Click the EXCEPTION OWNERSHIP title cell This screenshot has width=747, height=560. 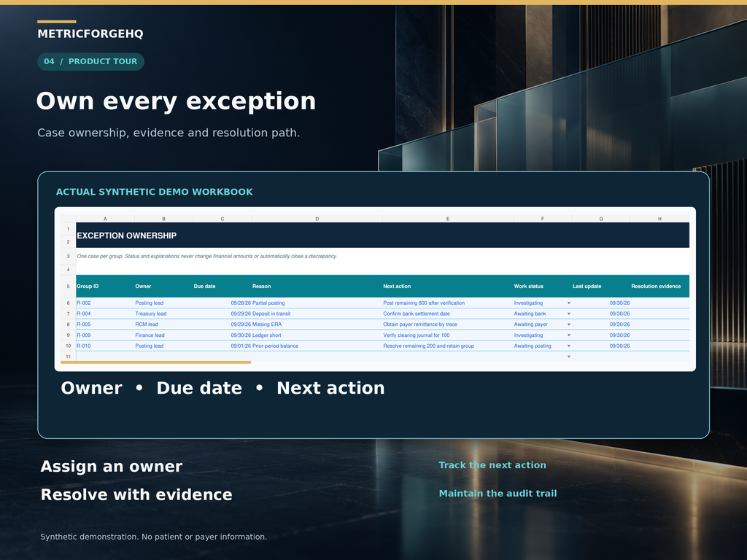(x=382, y=236)
